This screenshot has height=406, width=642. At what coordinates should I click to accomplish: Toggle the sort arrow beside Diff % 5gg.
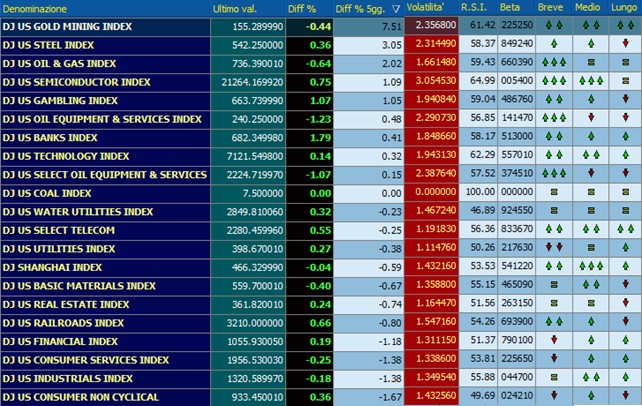(396, 9)
